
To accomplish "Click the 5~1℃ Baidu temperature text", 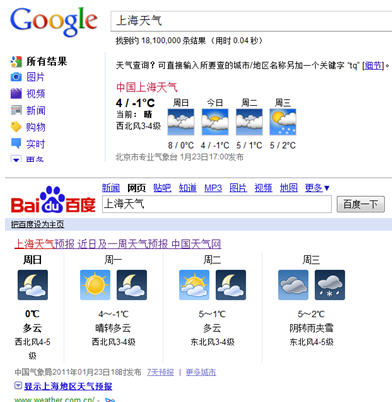I will pos(212,314).
